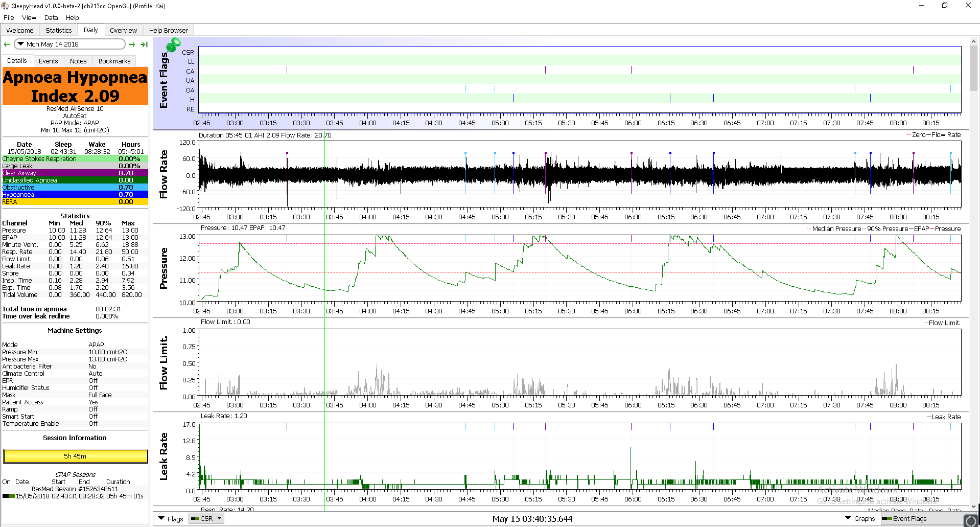This screenshot has height=527, width=980.
Task: Open the Graphs dropdown
Action: pyautogui.click(x=860, y=518)
